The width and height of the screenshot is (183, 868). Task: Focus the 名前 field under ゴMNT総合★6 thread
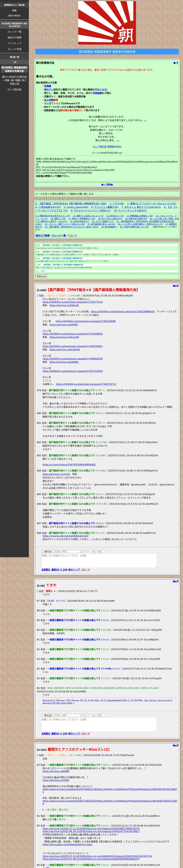[x=68, y=552]
